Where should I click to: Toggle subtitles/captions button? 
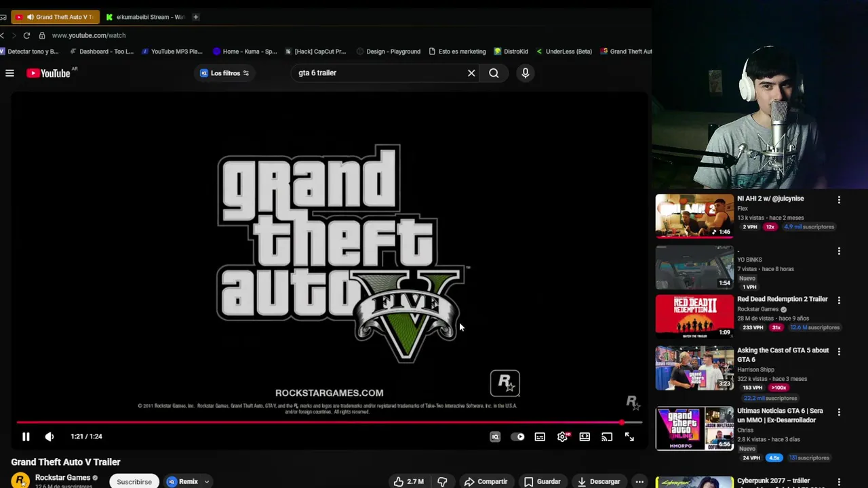[x=540, y=437]
